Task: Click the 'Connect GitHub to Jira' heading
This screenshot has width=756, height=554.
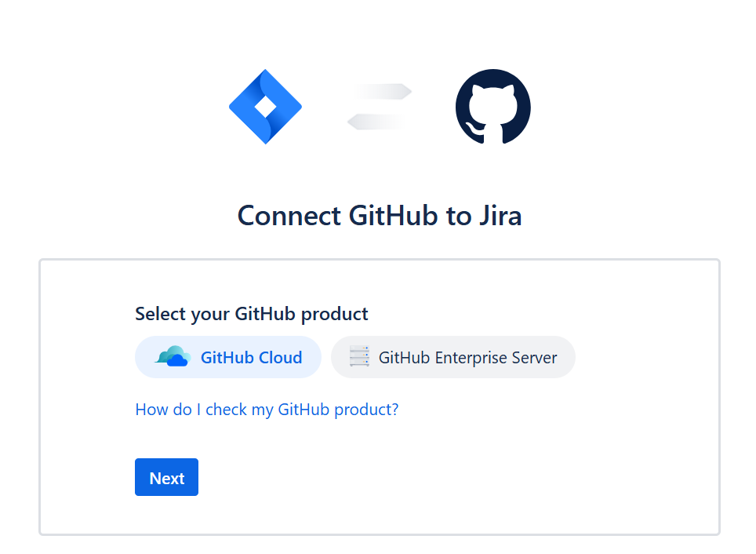Action: 380,215
